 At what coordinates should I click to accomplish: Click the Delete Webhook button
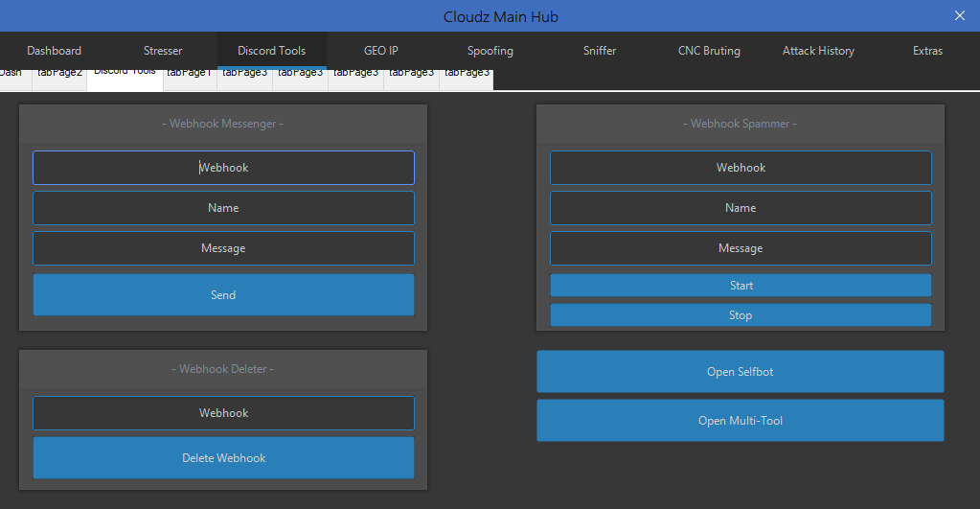[224, 458]
